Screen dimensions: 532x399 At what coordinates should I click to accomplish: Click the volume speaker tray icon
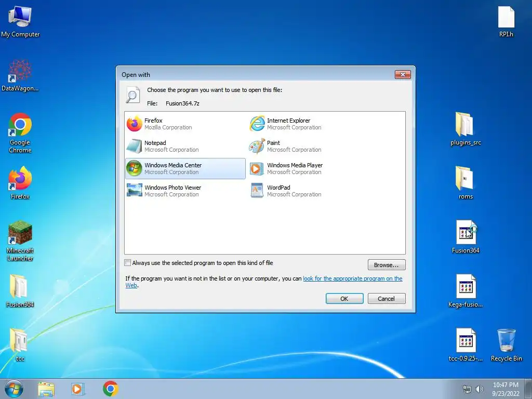point(479,389)
